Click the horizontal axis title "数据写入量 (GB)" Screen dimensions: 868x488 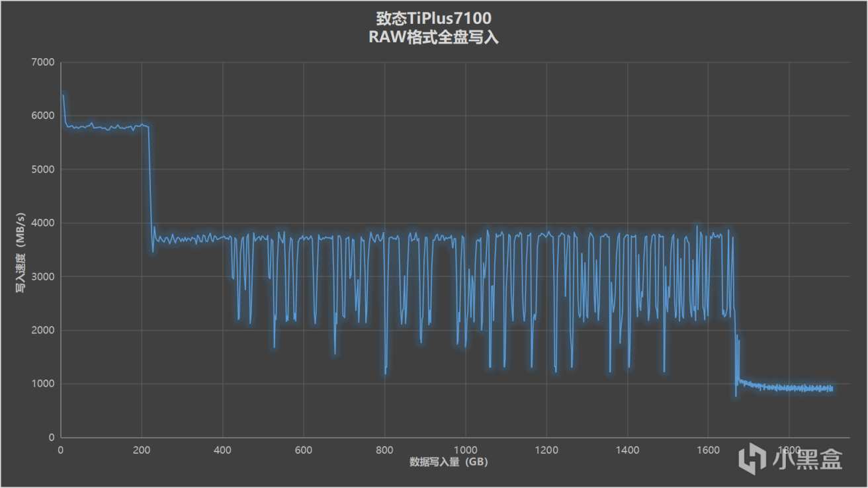(x=448, y=462)
